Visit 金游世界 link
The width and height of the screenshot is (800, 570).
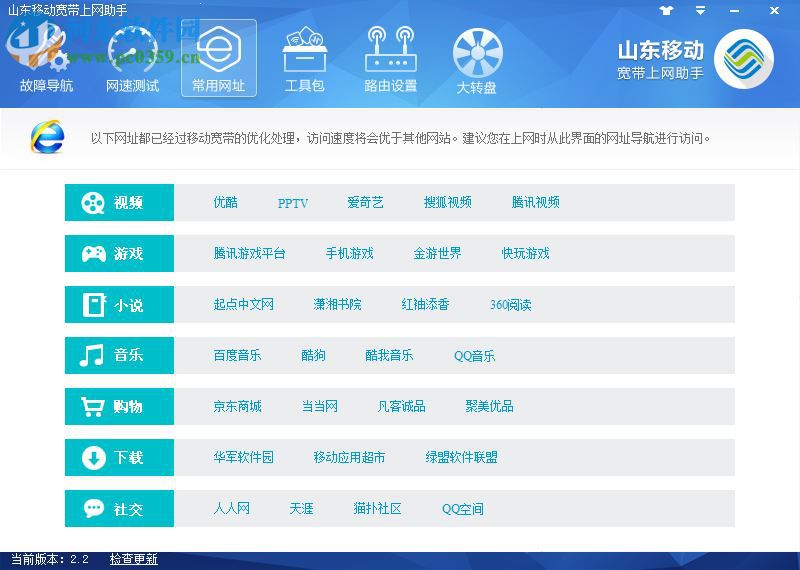[x=437, y=254]
